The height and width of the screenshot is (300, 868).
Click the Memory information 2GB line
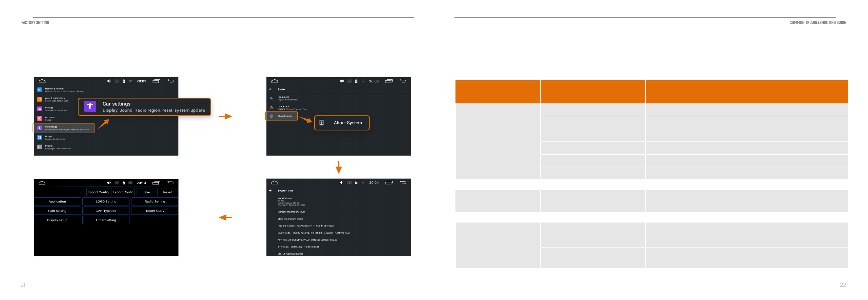point(291,212)
